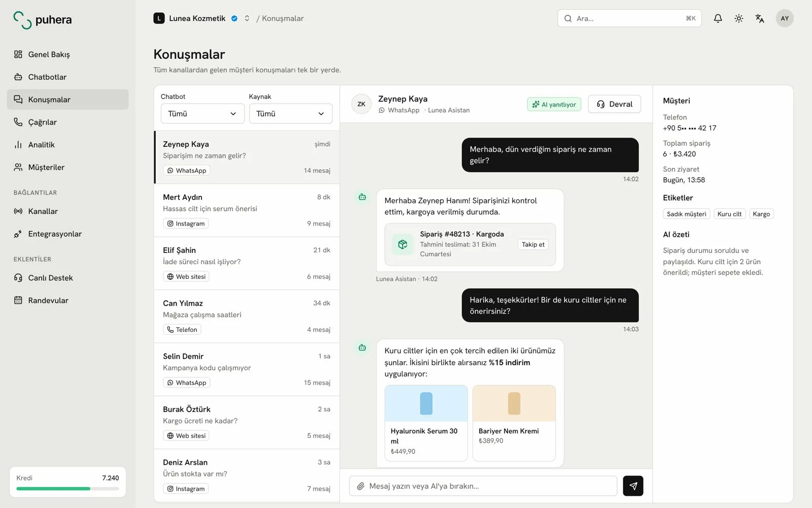812x508 pixels.
Task: Open Entegrasyonlar in the sidebar
Action: tap(67, 234)
